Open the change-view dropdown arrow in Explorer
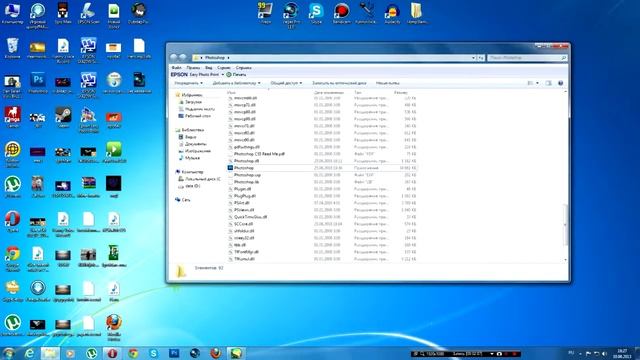 coord(537,83)
